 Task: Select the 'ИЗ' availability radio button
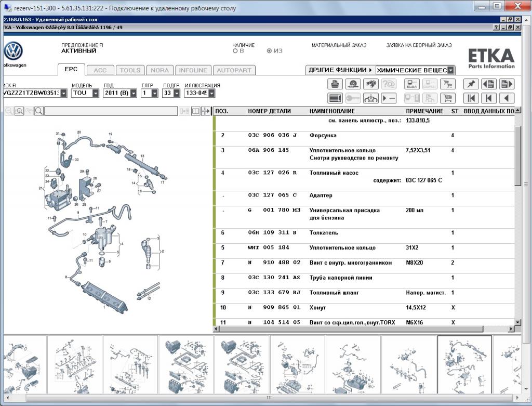pos(270,51)
